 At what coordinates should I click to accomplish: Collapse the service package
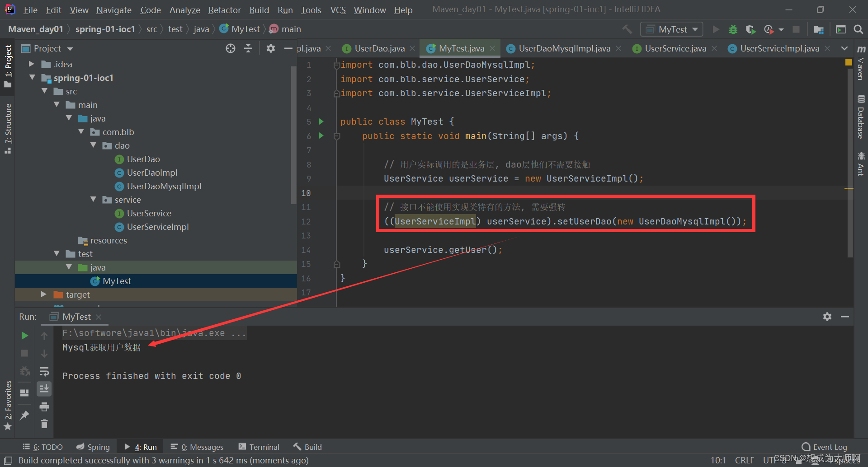pos(93,200)
